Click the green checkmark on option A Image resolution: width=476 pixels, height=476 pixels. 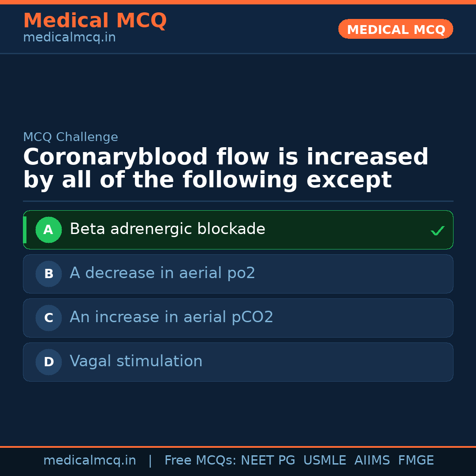click(437, 231)
